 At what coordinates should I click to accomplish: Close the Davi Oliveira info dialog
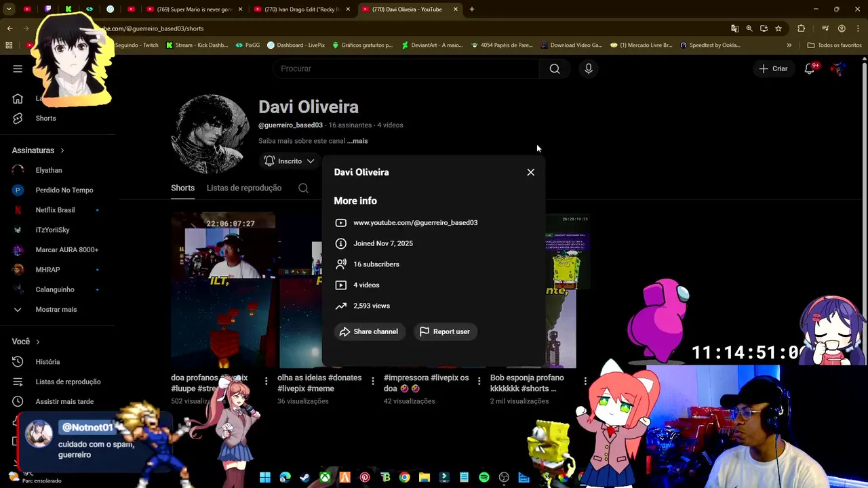click(530, 172)
